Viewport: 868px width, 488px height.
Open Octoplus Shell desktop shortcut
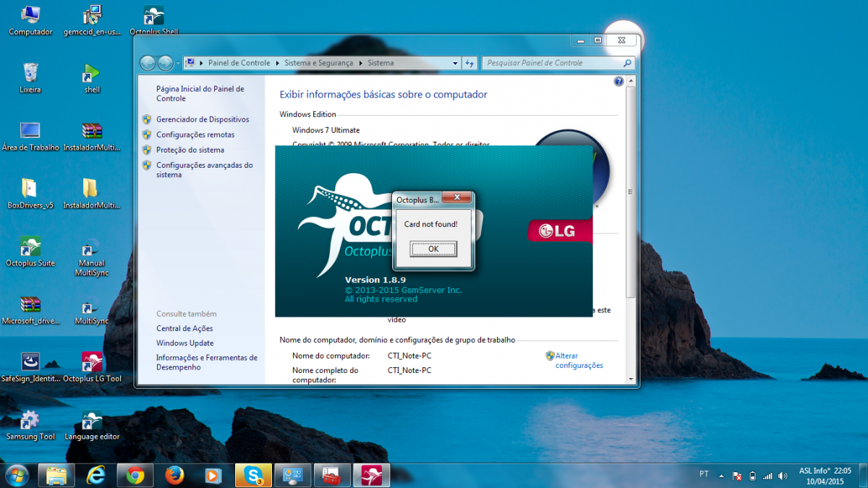point(154,20)
